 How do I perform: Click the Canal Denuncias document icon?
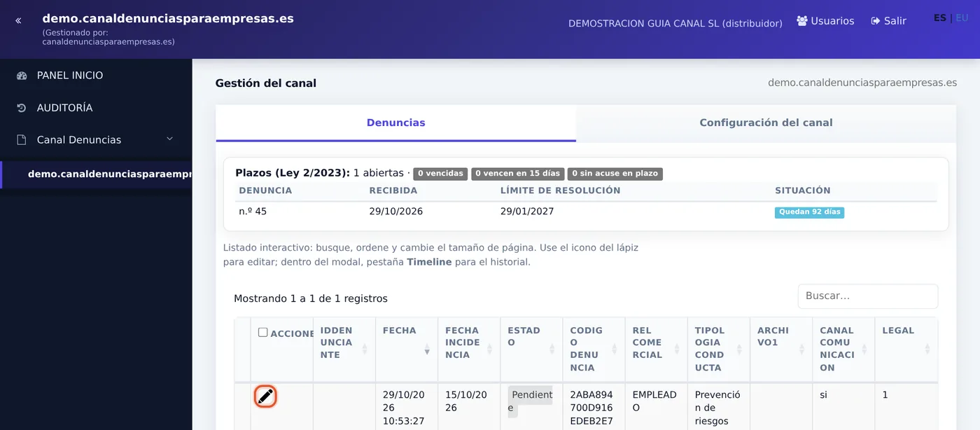point(22,140)
